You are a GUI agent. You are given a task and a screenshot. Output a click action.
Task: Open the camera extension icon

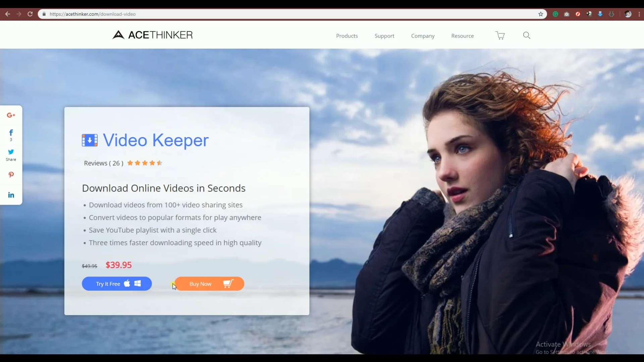click(x=567, y=14)
